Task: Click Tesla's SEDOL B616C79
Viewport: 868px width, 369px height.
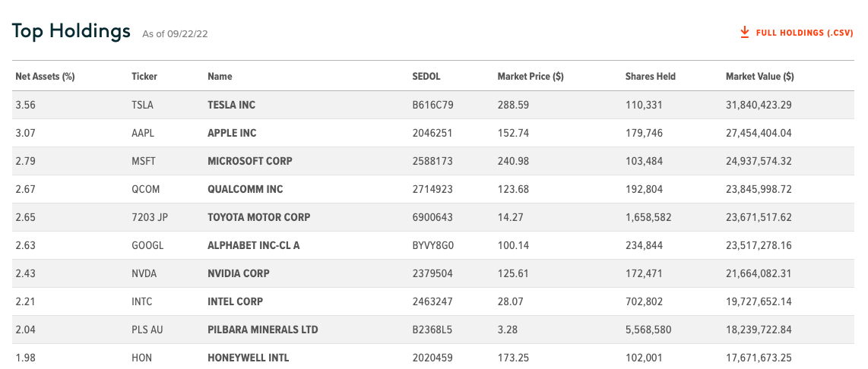Action: pos(433,105)
